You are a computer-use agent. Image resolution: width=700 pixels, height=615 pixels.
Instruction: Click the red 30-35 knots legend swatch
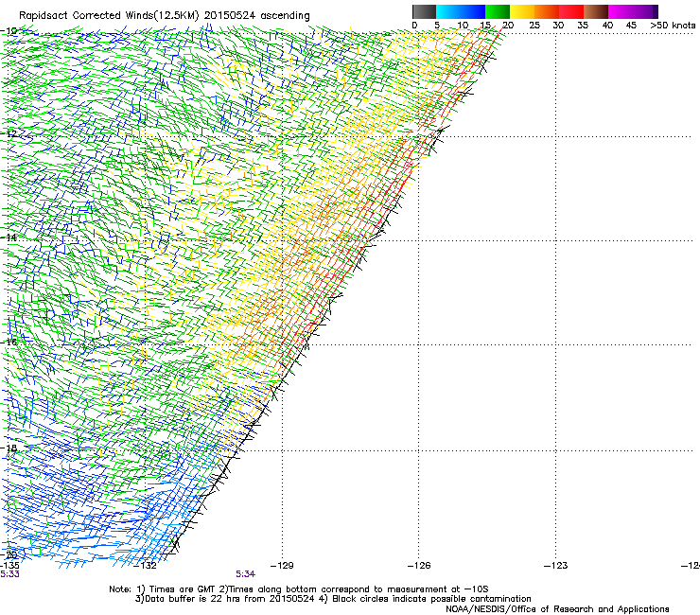click(571, 11)
